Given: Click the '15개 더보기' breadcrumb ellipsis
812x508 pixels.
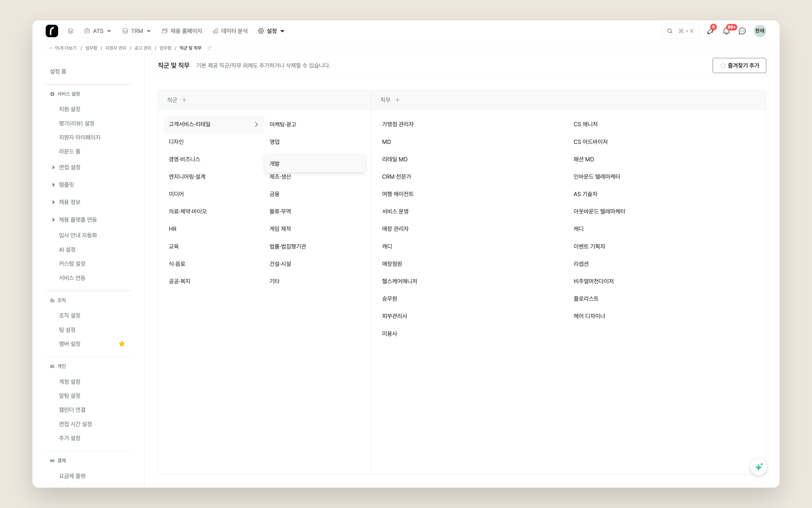Looking at the screenshot, I should [63, 48].
